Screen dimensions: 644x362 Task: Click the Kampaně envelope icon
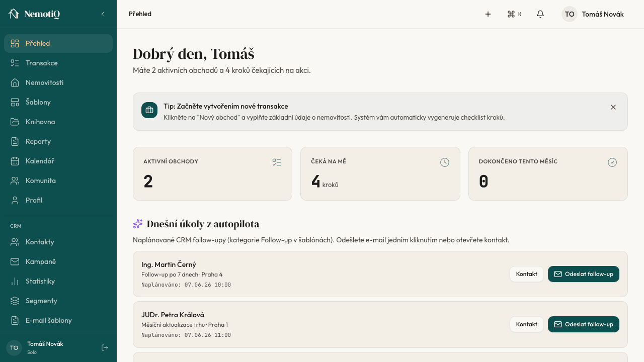point(15,261)
